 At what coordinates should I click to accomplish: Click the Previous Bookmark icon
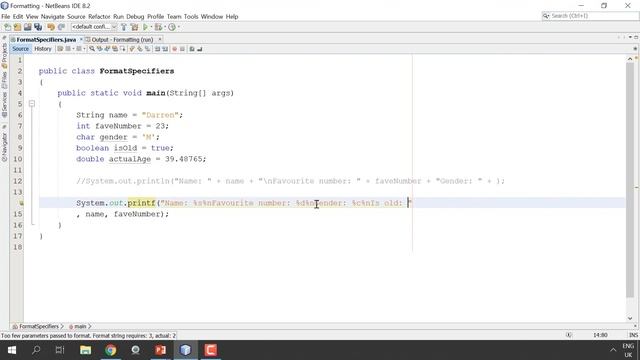point(131,49)
